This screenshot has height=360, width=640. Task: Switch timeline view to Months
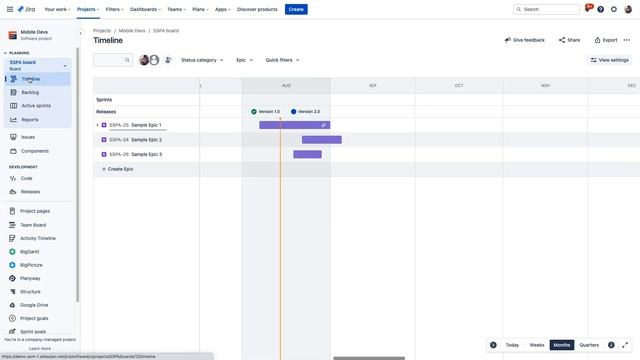coord(562,345)
